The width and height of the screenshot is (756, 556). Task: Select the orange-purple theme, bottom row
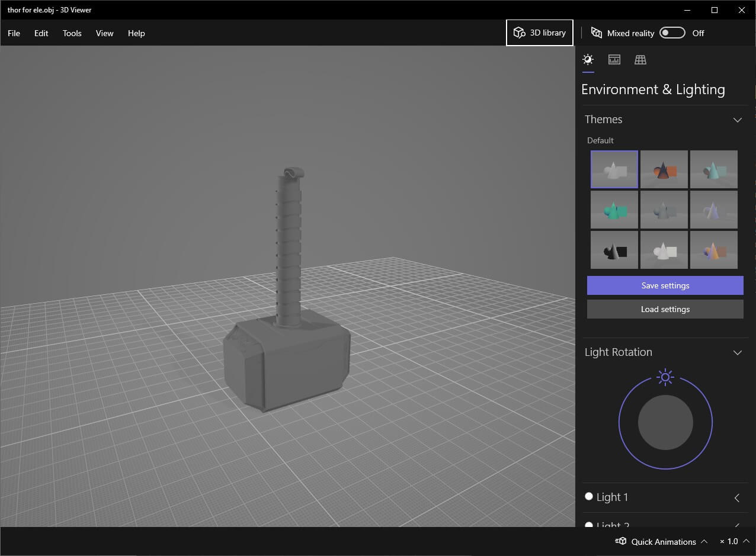click(714, 250)
